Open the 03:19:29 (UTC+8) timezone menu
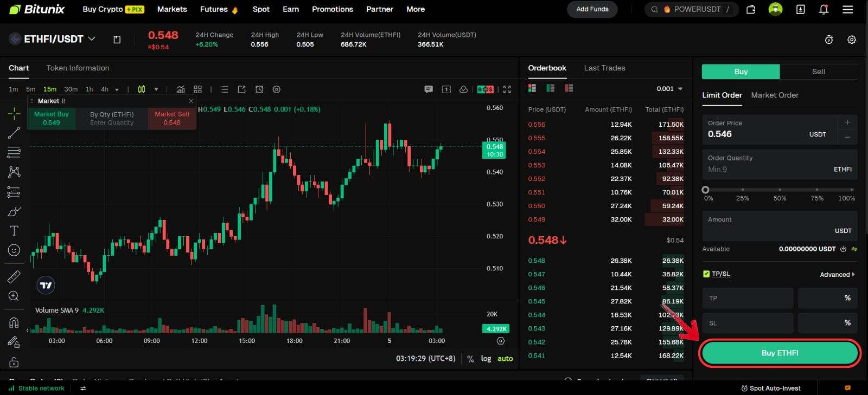Image resolution: width=868 pixels, height=395 pixels. click(x=426, y=359)
